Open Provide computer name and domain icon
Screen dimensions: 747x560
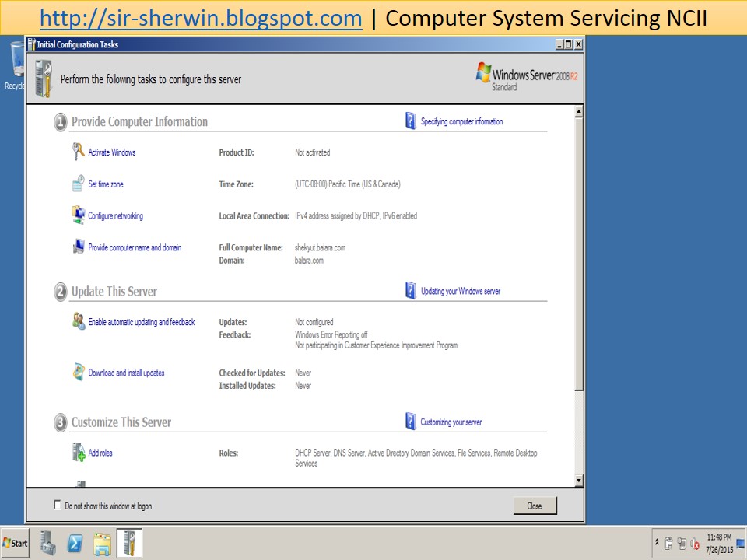pyautogui.click(x=79, y=247)
